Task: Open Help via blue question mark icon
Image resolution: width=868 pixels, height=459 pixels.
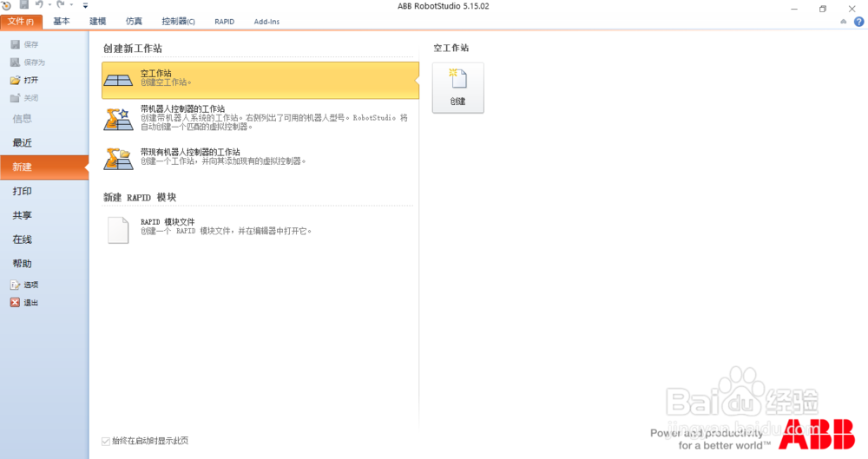Action: point(858,22)
